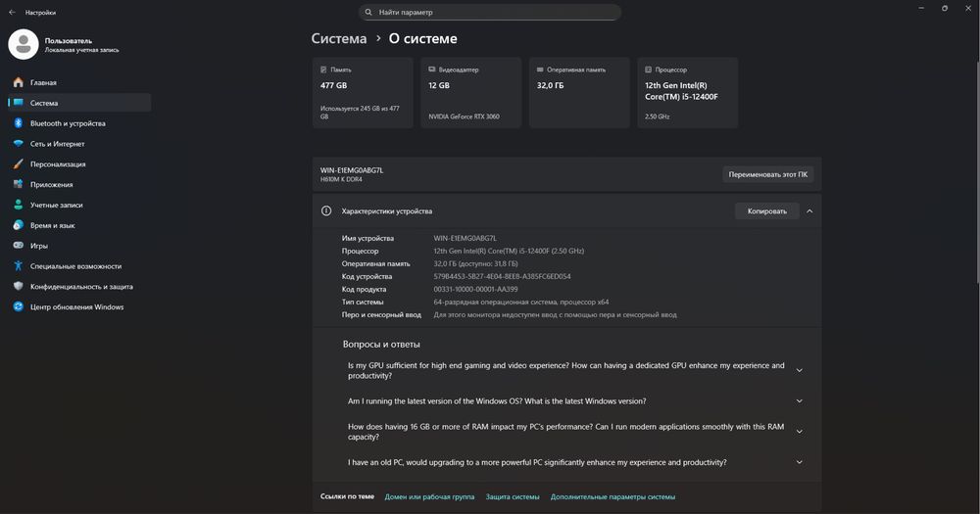Click the Память storage card icon
This screenshot has height=514, width=980.
(x=323, y=70)
